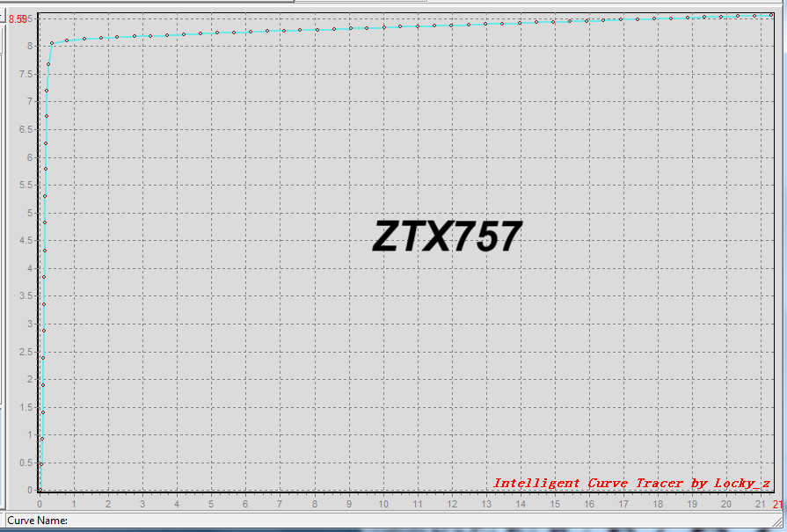This screenshot has width=787, height=532.
Task: Click the 15 label on horizontal axis
Action: [x=555, y=504]
